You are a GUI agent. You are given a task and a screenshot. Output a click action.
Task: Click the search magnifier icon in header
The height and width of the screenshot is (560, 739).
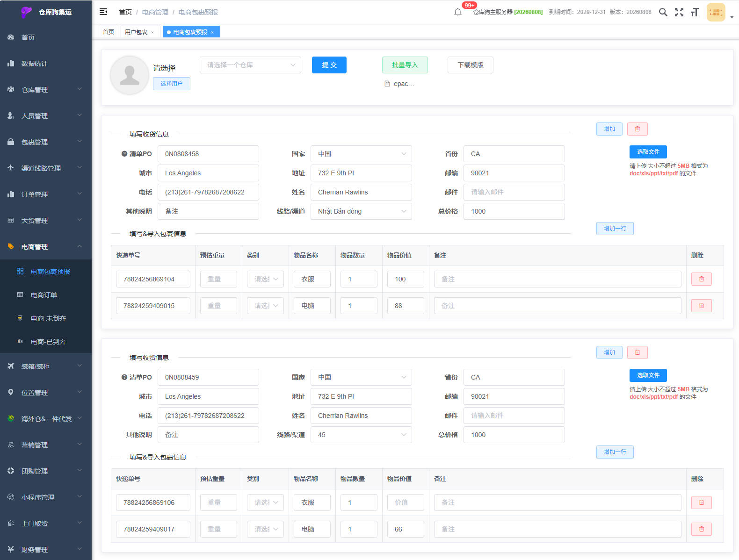[663, 12]
